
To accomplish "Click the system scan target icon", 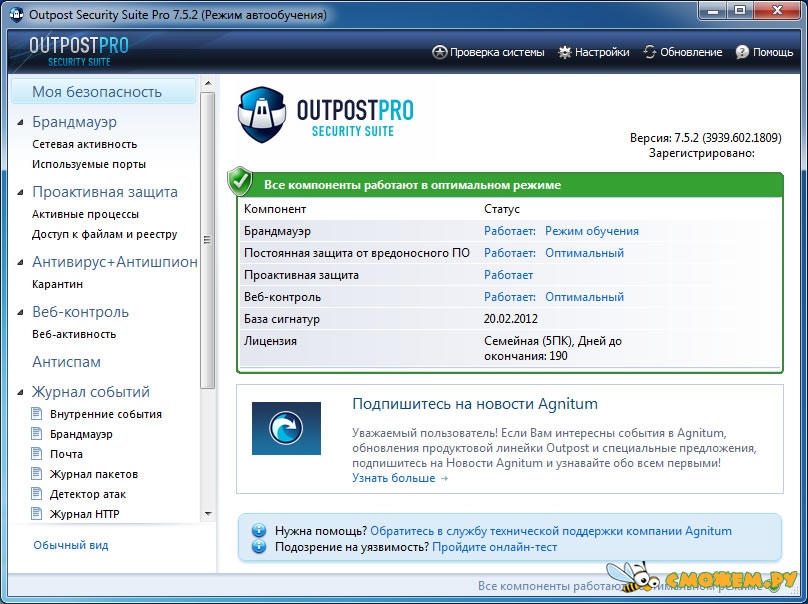I will point(439,52).
